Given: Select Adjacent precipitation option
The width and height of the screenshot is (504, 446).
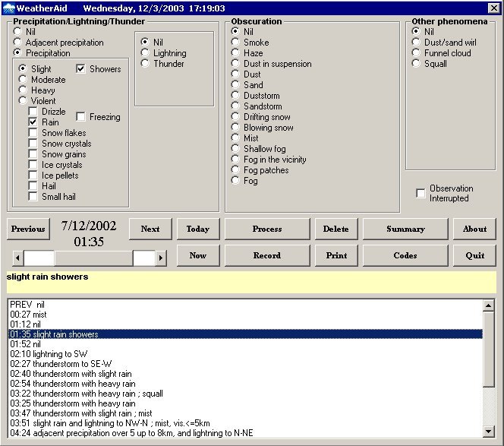Looking at the screenshot, I should click(17, 42).
